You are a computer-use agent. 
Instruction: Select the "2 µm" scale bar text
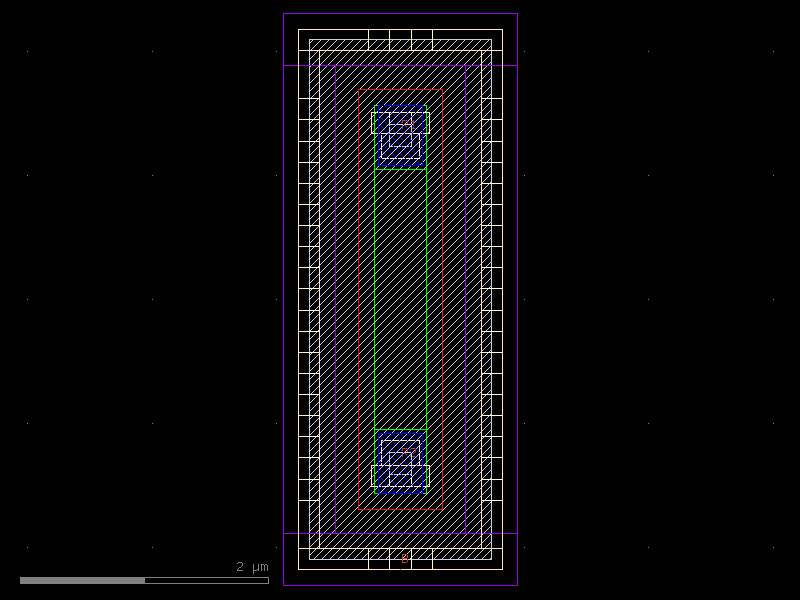[252, 567]
